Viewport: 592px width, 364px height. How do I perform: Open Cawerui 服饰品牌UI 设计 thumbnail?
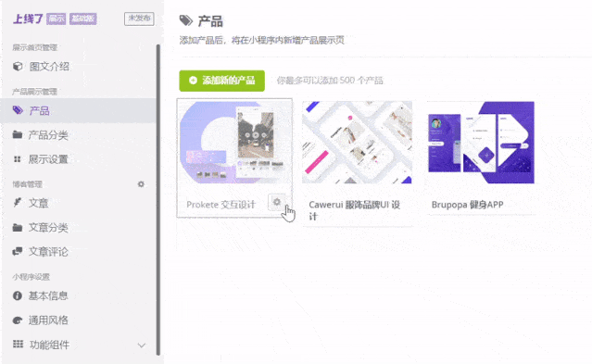click(358, 143)
